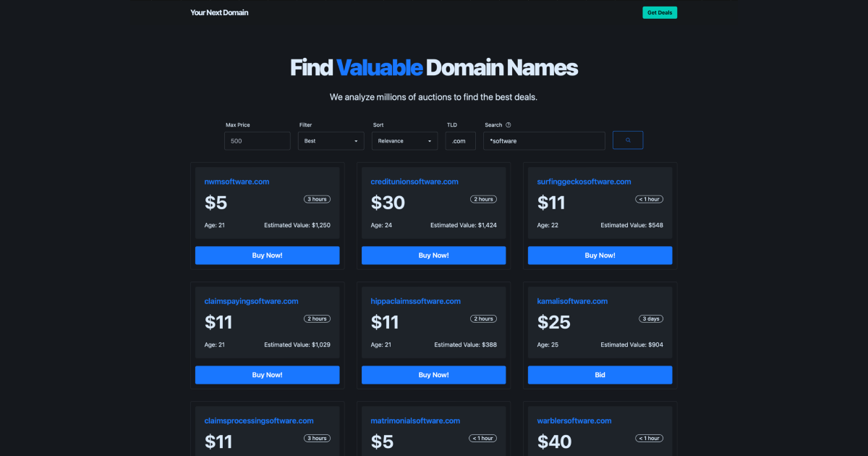Click Age: 25 on kamalisoftware.com card
Viewport: 868px width, 456px height.
coord(548,345)
